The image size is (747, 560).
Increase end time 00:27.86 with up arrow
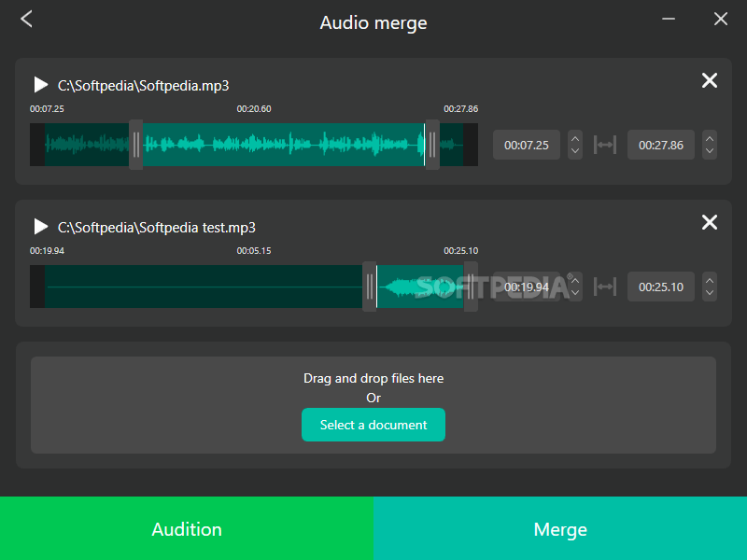(710, 138)
